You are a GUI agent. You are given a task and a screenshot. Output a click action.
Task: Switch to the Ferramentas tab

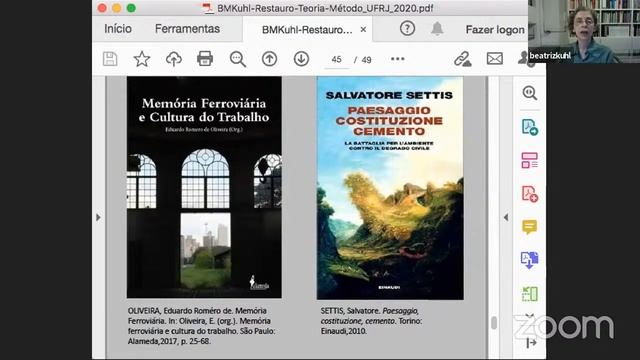coord(187,29)
